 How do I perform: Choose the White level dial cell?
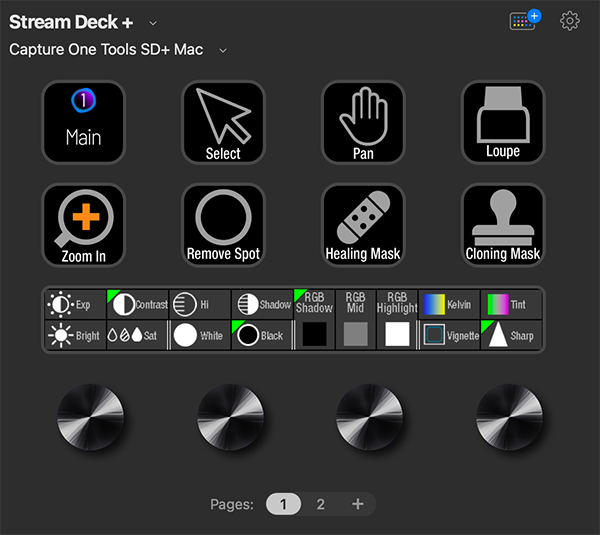coord(201,335)
